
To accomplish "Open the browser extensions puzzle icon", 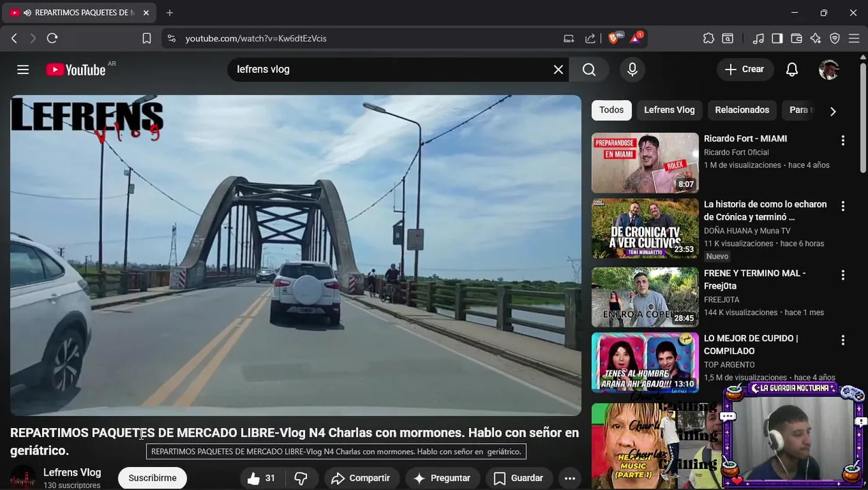I will (x=709, y=39).
